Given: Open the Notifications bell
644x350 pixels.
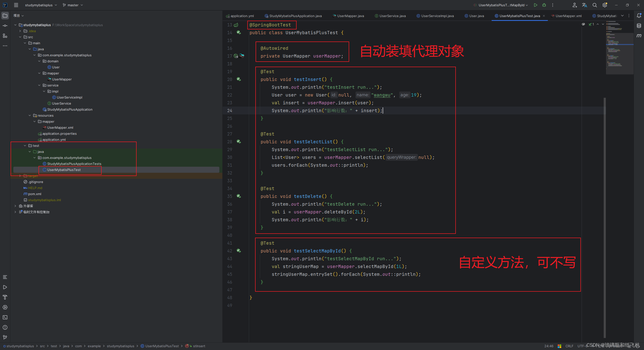Looking at the screenshot, I should click(639, 16).
